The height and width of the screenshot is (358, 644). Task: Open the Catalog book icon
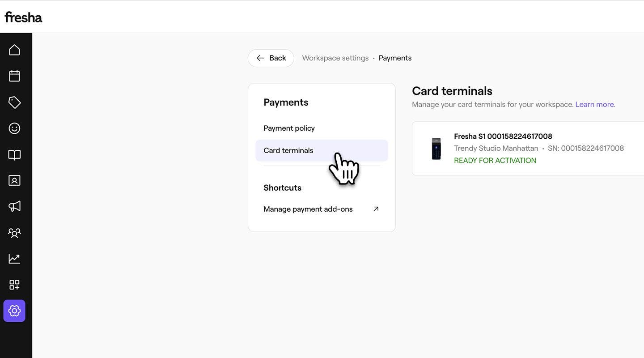[14, 155]
